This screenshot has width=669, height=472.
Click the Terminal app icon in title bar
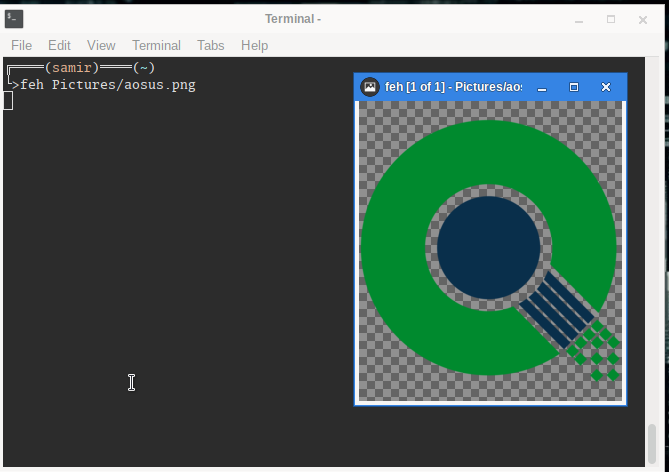[14, 19]
